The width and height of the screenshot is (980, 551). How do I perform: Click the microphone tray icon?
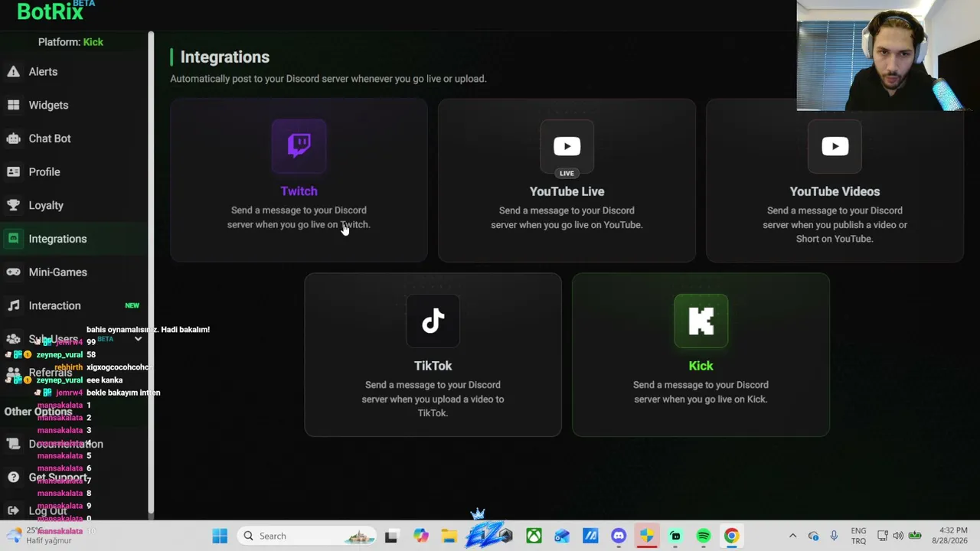[834, 536]
